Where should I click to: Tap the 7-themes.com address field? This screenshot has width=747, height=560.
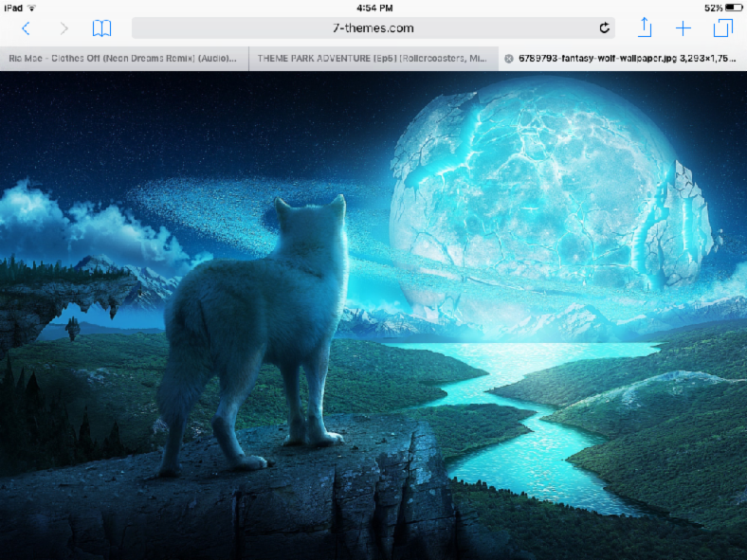(x=373, y=28)
